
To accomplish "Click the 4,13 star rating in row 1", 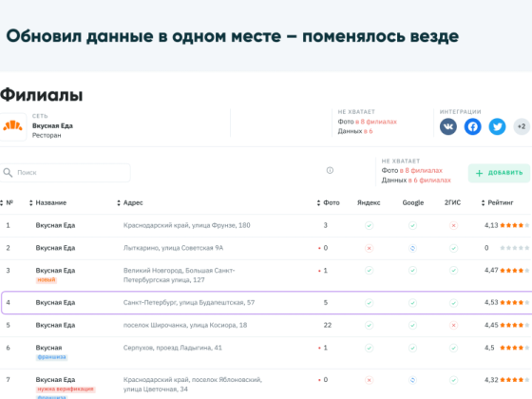I will coord(507,225).
